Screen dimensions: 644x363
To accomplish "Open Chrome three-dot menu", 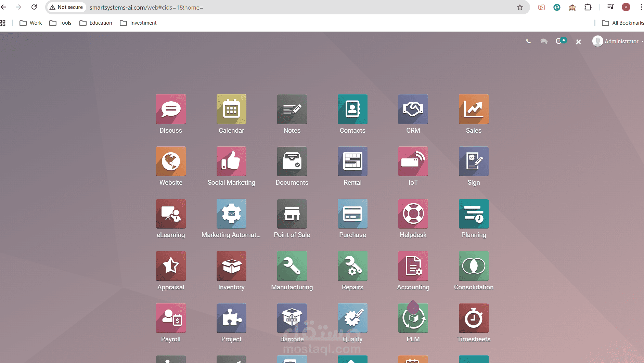I will (641, 7).
